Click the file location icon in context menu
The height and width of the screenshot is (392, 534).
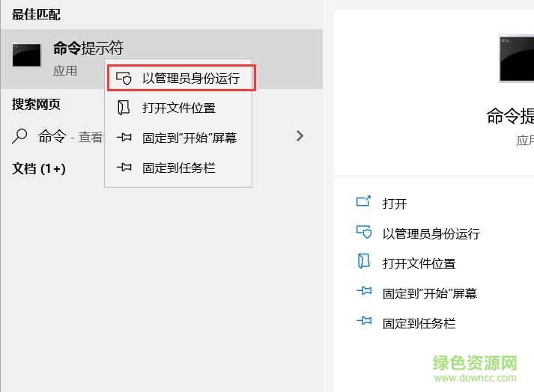tap(124, 108)
